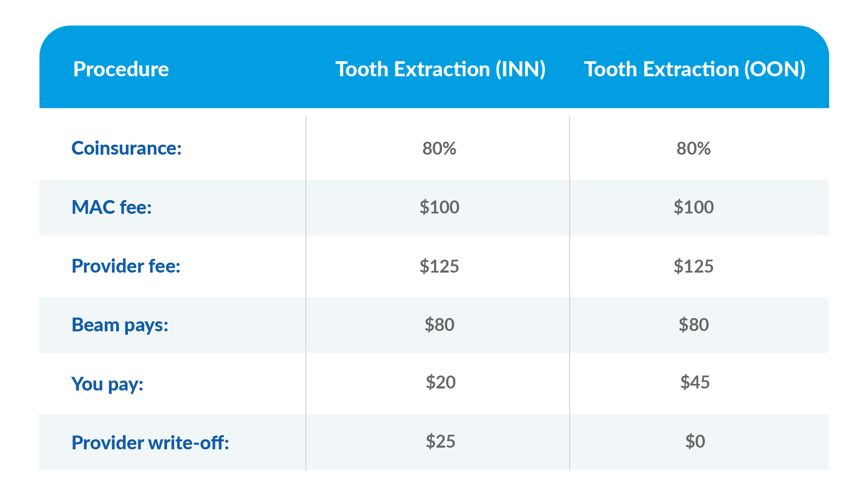
Task: Select the $25 provider write-off value
Action: 440,441
